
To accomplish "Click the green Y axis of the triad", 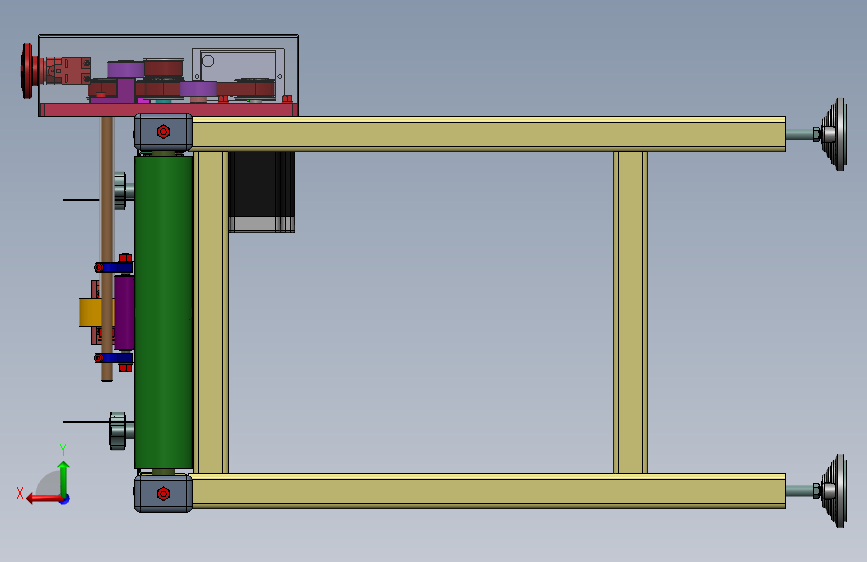I will (64, 479).
